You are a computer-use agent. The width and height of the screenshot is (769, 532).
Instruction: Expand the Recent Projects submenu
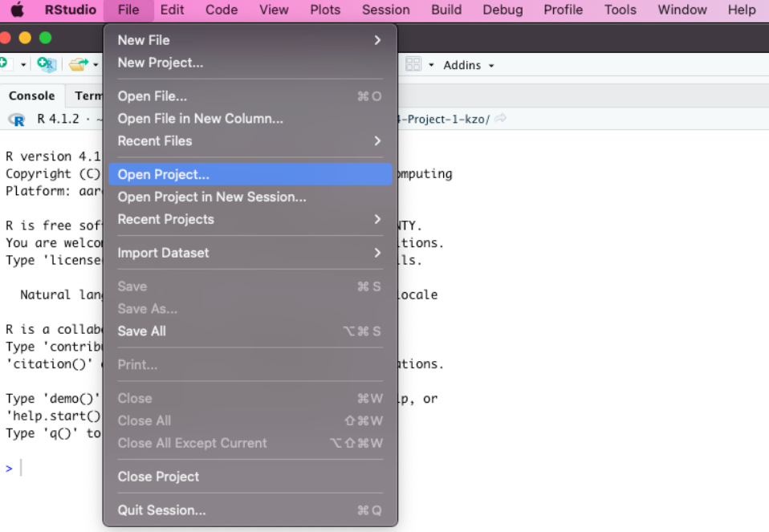(250, 220)
